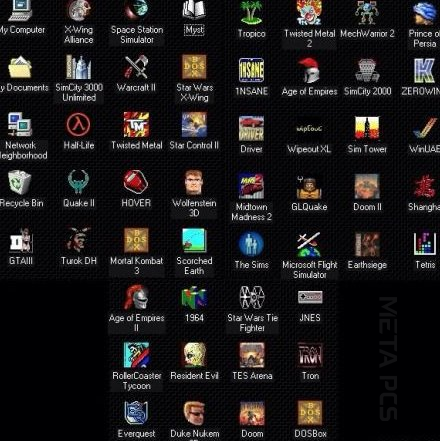The height and width of the screenshot is (441, 440).
Task: Open My Documents folder icon
Action: [x=20, y=67]
